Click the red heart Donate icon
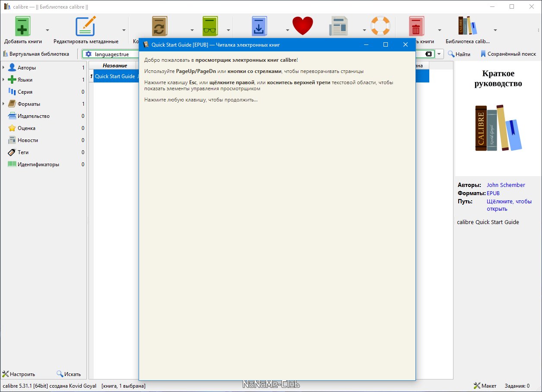The image size is (542, 392). click(x=302, y=26)
